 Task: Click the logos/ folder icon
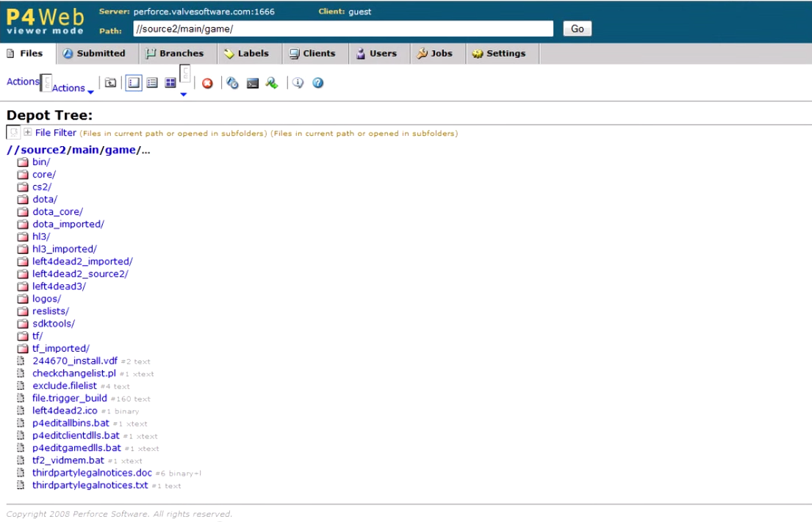pyautogui.click(x=22, y=299)
